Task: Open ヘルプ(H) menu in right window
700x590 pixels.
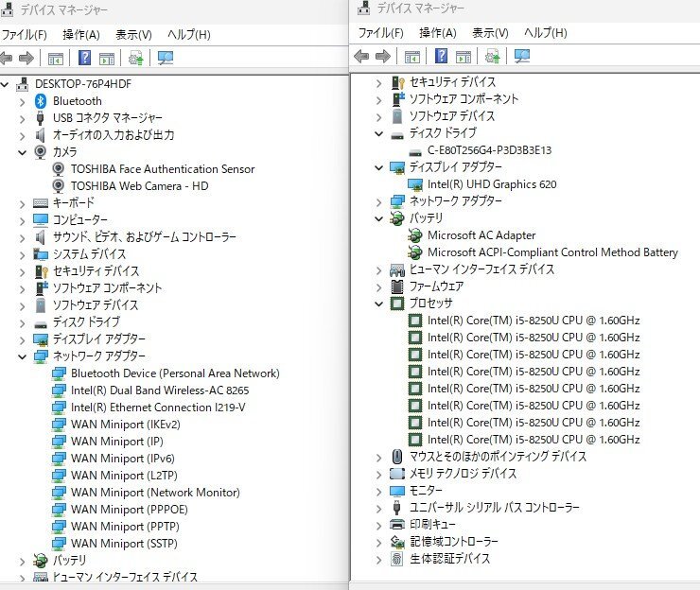Action: point(546,33)
